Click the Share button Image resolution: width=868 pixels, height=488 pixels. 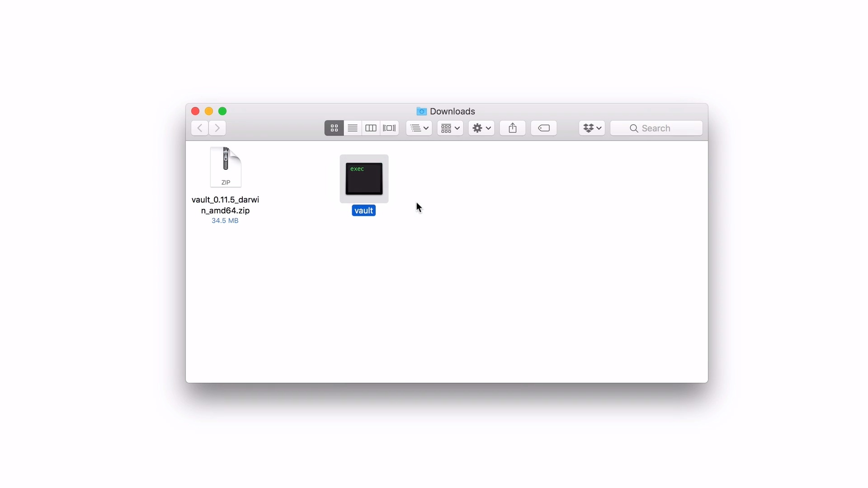coord(513,128)
